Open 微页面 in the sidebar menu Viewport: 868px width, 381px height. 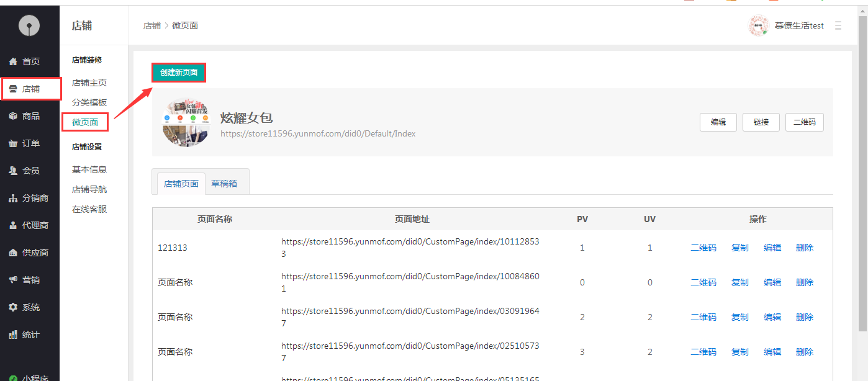click(85, 122)
